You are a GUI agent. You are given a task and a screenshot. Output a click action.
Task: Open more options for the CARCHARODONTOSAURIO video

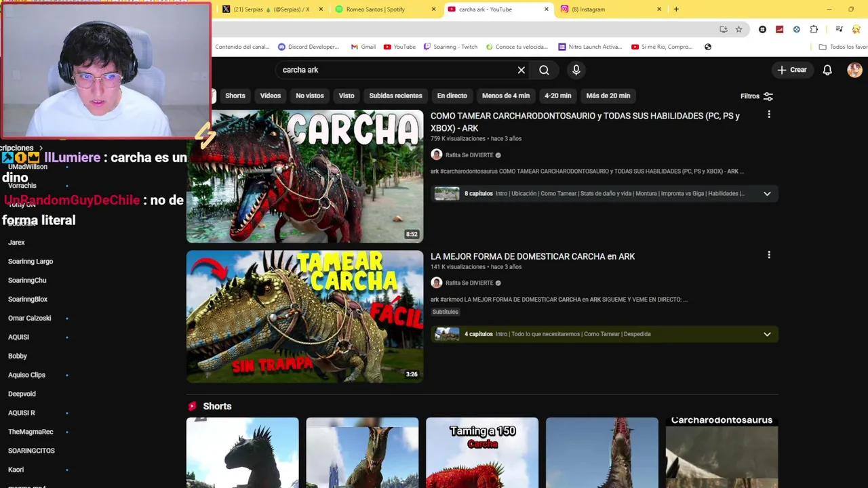tap(769, 115)
